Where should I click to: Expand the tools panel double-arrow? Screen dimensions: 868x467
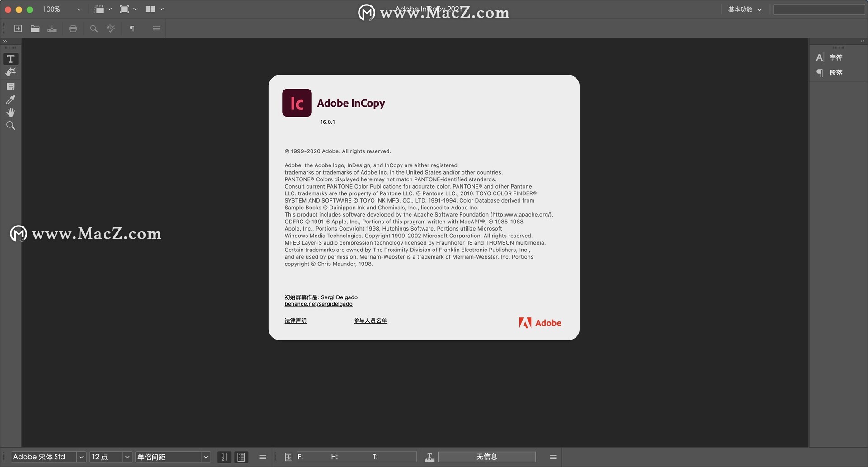point(5,42)
